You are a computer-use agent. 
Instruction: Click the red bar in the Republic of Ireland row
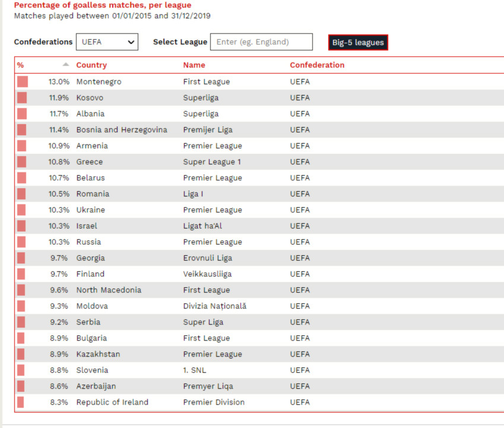click(21, 402)
